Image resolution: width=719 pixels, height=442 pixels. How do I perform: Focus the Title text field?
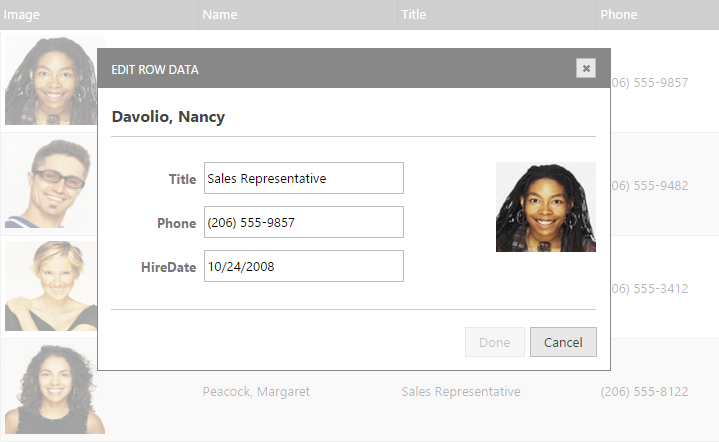click(x=303, y=179)
